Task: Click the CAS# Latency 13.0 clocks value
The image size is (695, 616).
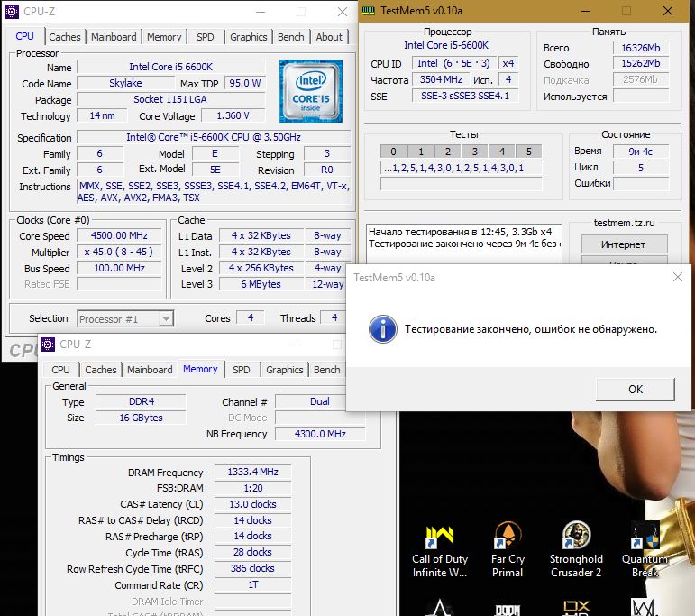Action: [252, 504]
